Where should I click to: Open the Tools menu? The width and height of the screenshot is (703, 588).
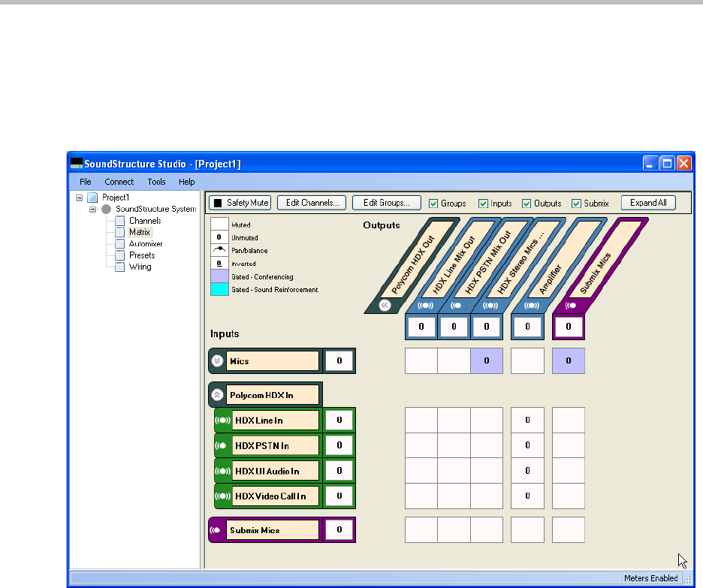click(x=156, y=182)
